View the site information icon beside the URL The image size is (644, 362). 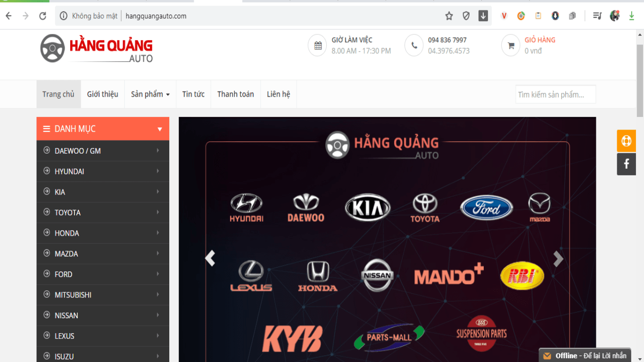64,16
